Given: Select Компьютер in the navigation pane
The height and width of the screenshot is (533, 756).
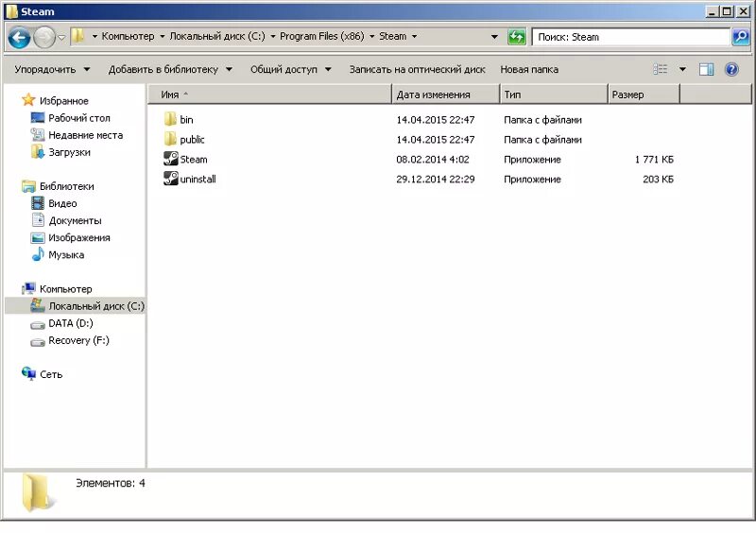Looking at the screenshot, I should tap(65, 289).
